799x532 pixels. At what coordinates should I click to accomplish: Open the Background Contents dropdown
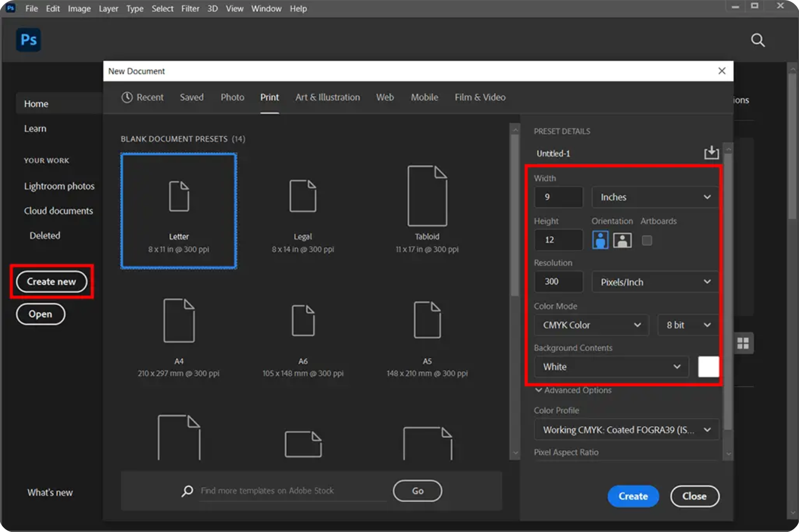click(611, 367)
